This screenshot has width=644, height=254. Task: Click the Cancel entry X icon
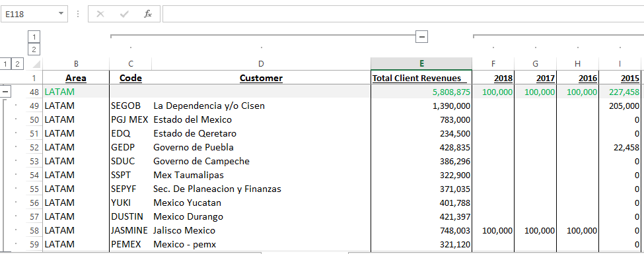coord(100,14)
